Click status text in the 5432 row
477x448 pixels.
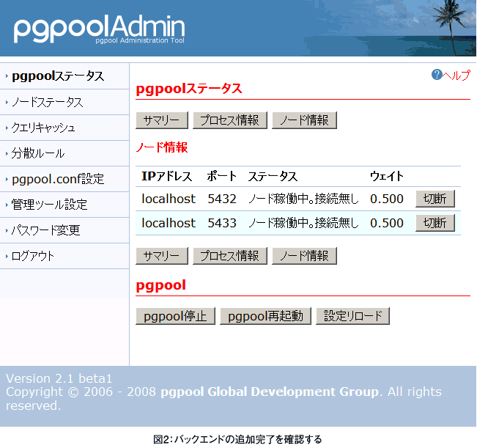(x=303, y=199)
